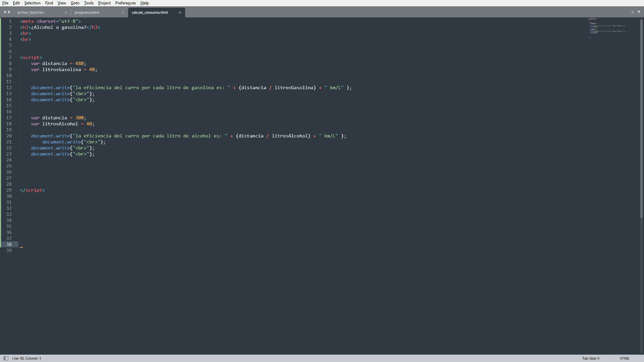
Task: Click the alcohol document.write statement
Action: (189, 136)
